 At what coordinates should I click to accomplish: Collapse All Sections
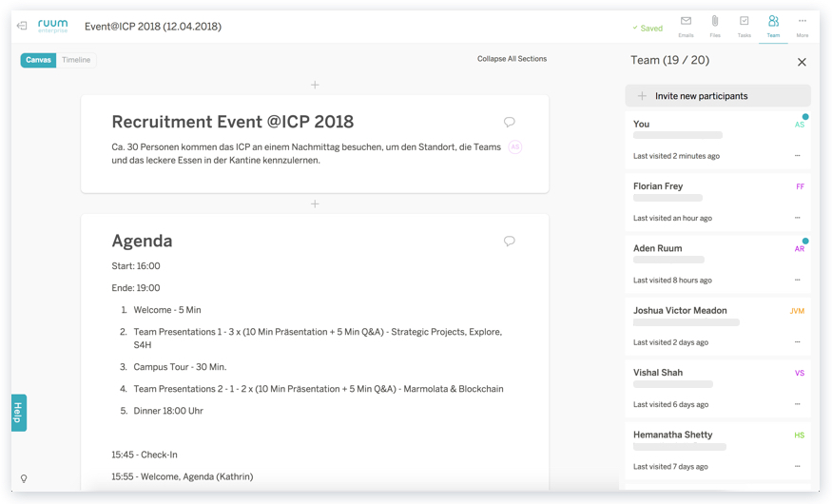512,59
